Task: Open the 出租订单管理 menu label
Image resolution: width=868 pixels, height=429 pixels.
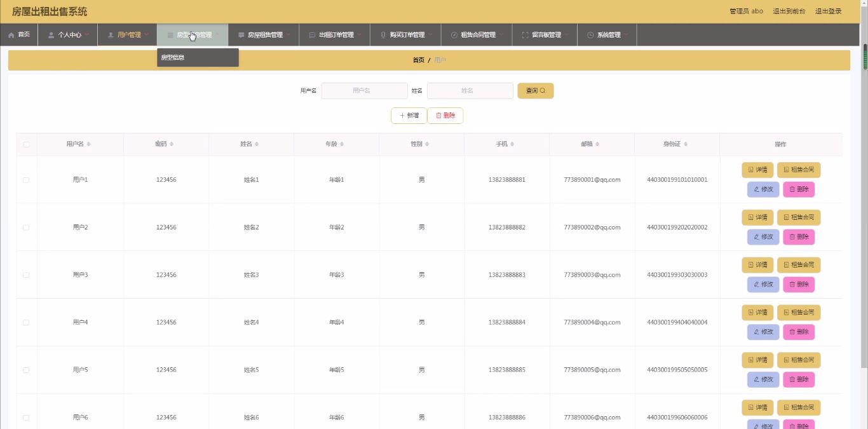Action: coord(336,35)
